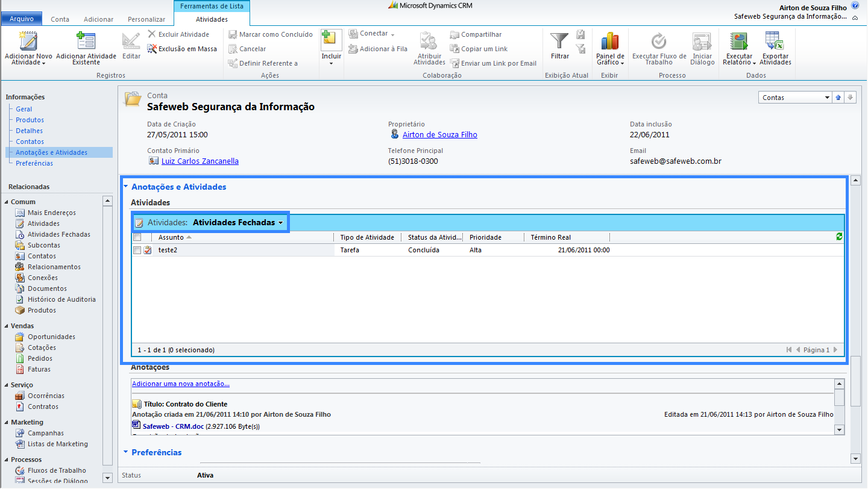
Task: Collapse the Anotações e Atividades section
Action: 125,187
